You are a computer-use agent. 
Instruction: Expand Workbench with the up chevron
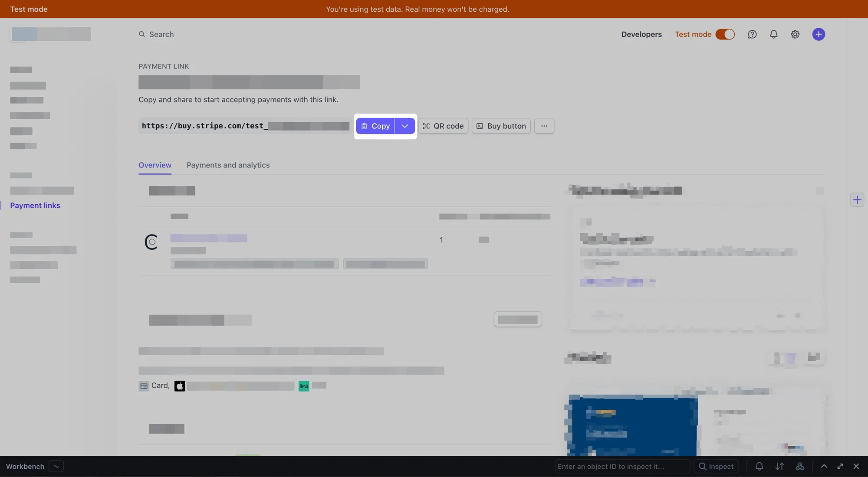pos(824,467)
